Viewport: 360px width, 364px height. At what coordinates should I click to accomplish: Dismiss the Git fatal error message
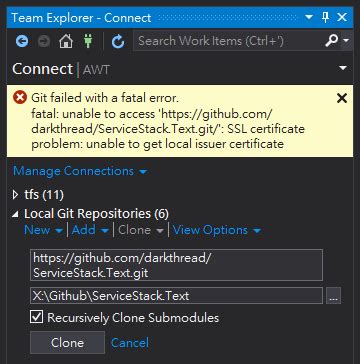(342, 98)
